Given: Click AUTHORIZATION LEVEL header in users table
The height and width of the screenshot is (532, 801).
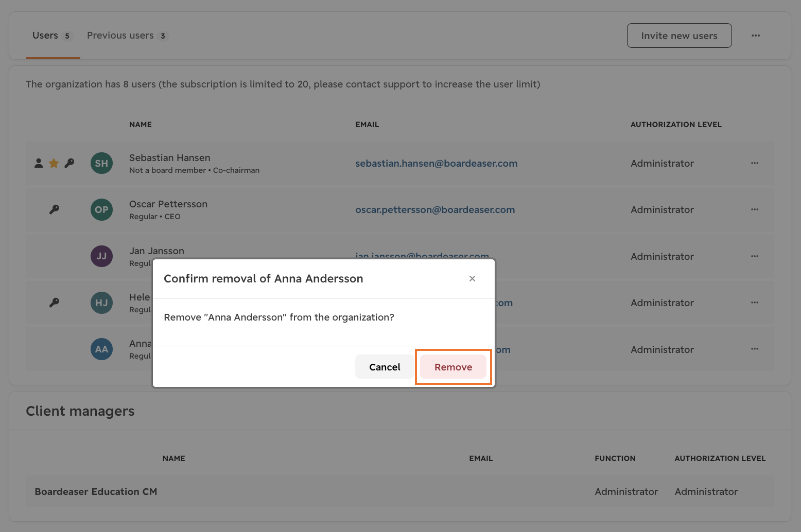Looking at the screenshot, I should tap(676, 125).
